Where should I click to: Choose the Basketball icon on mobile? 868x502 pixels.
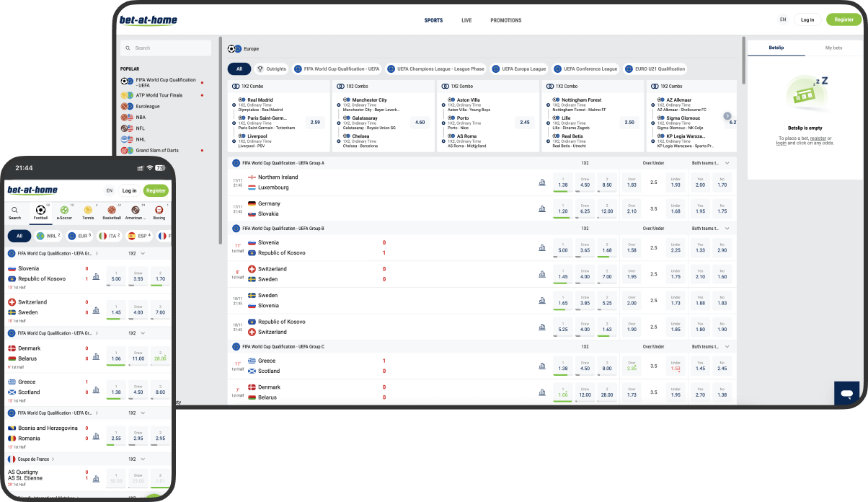pos(112,210)
